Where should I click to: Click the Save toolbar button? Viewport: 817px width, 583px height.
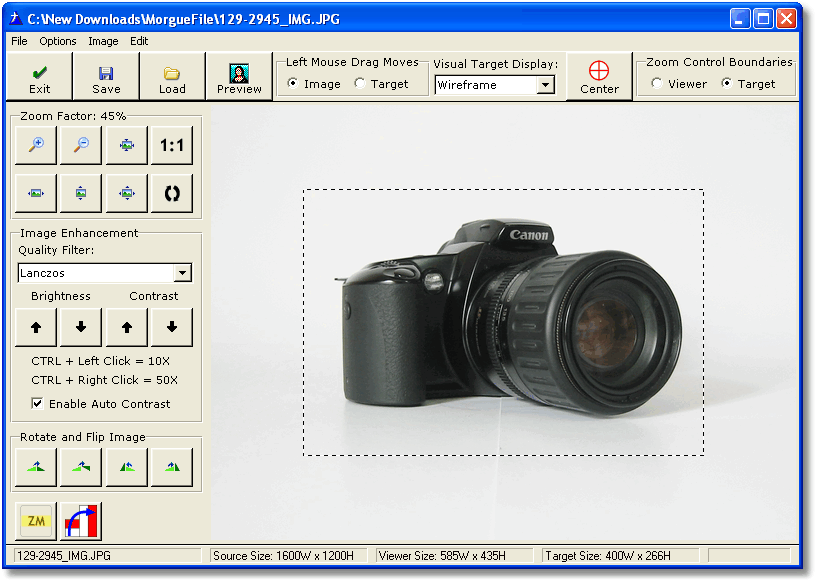(x=106, y=76)
